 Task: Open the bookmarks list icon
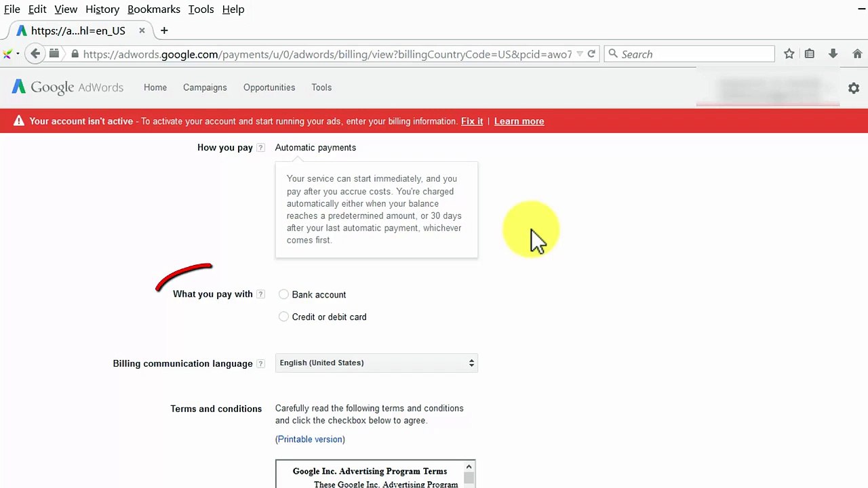[810, 54]
